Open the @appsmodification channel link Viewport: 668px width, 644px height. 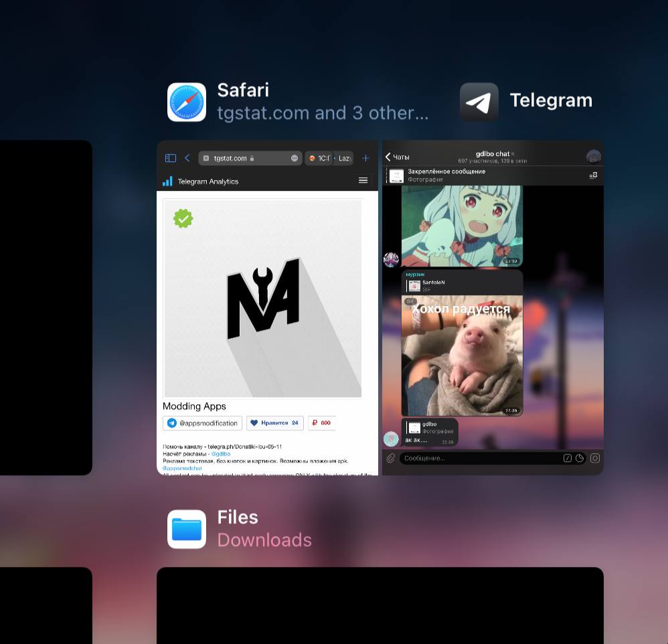click(202, 423)
